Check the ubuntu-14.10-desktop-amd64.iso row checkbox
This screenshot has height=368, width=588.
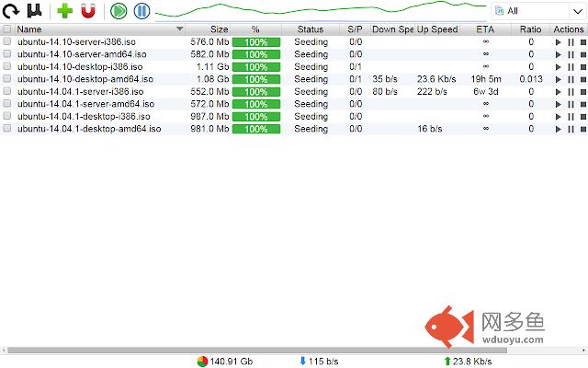(x=6, y=79)
